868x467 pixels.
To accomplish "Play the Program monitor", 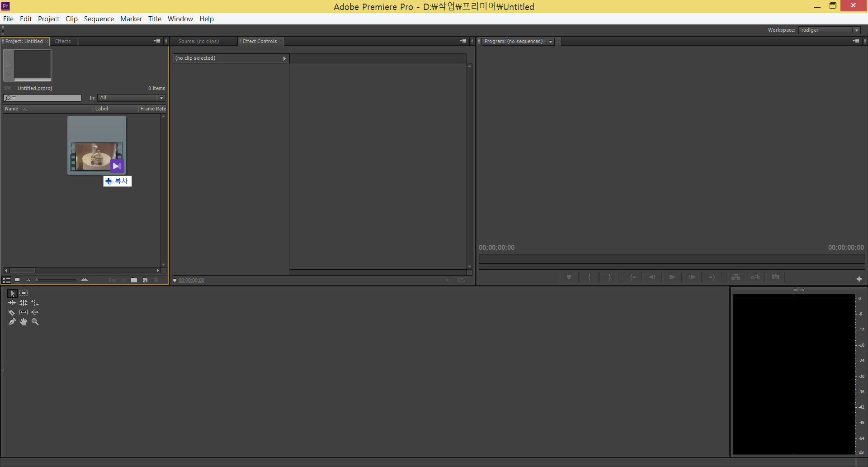I will pyautogui.click(x=672, y=277).
